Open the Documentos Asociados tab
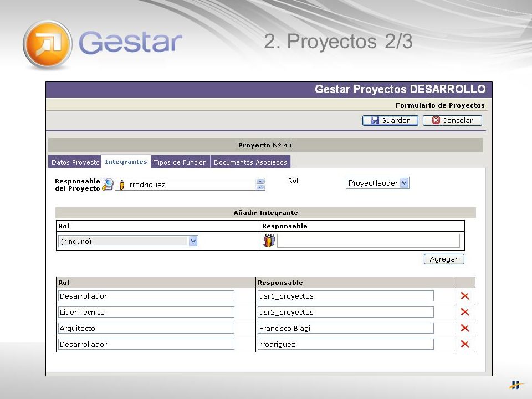The image size is (532, 399). (250, 162)
